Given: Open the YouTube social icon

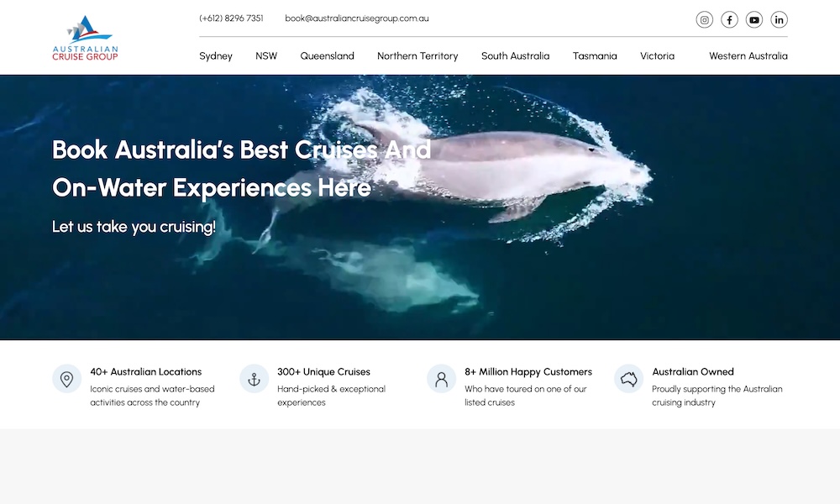Looking at the screenshot, I should 754,20.
